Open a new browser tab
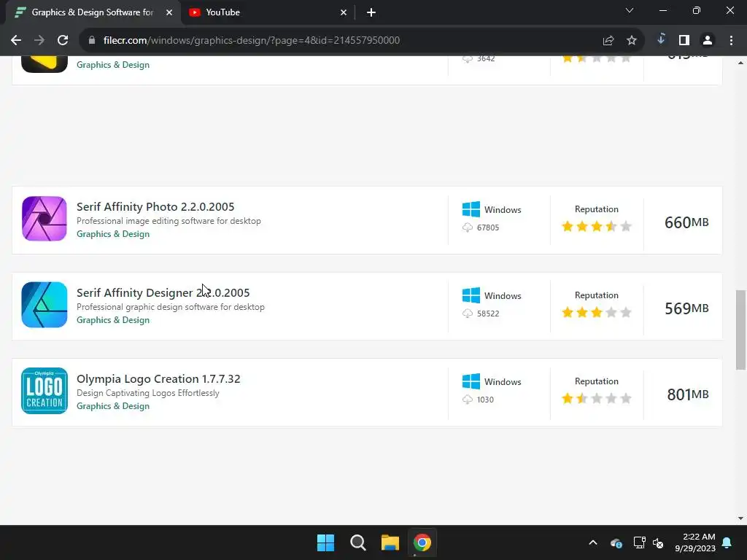 click(x=371, y=12)
